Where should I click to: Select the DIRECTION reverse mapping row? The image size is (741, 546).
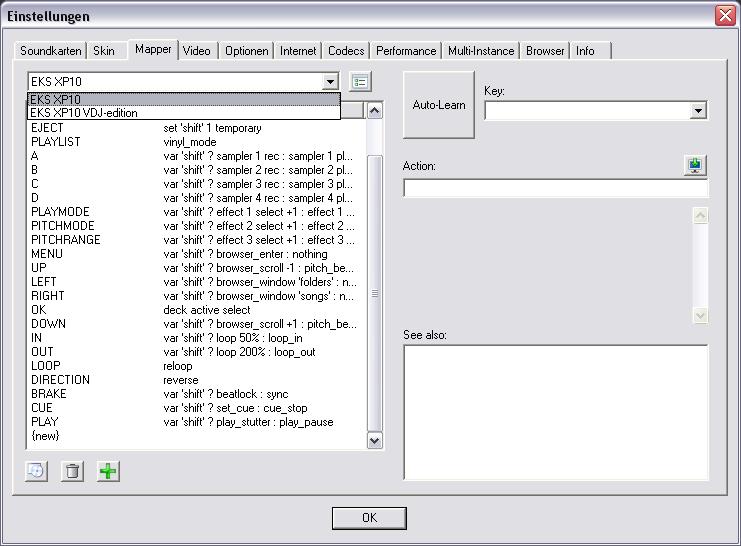[x=197, y=380]
